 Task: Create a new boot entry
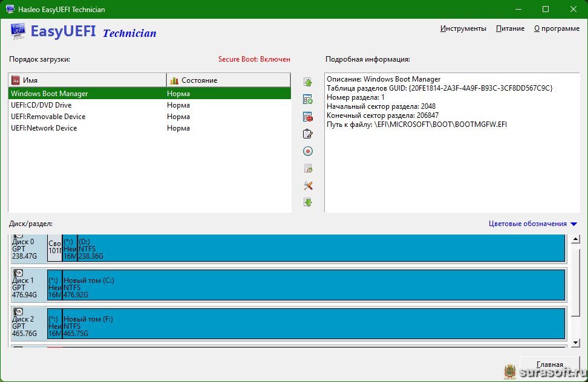pyautogui.click(x=308, y=99)
